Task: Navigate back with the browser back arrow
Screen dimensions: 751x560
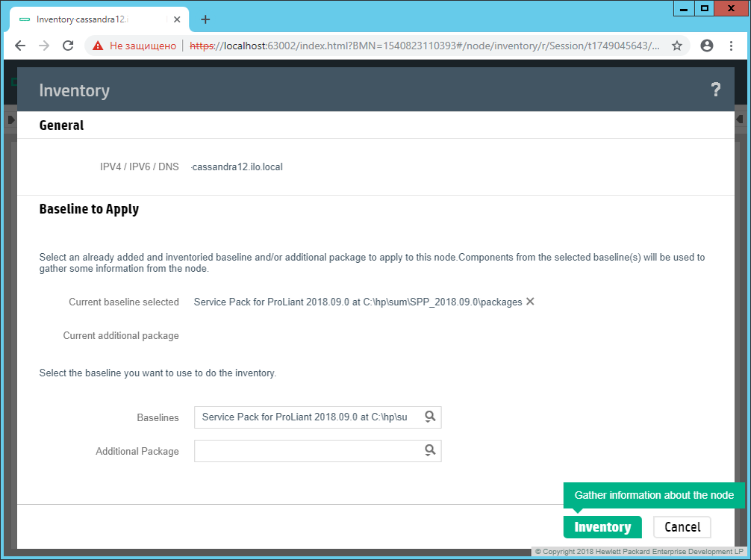Action: [x=20, y=46]
